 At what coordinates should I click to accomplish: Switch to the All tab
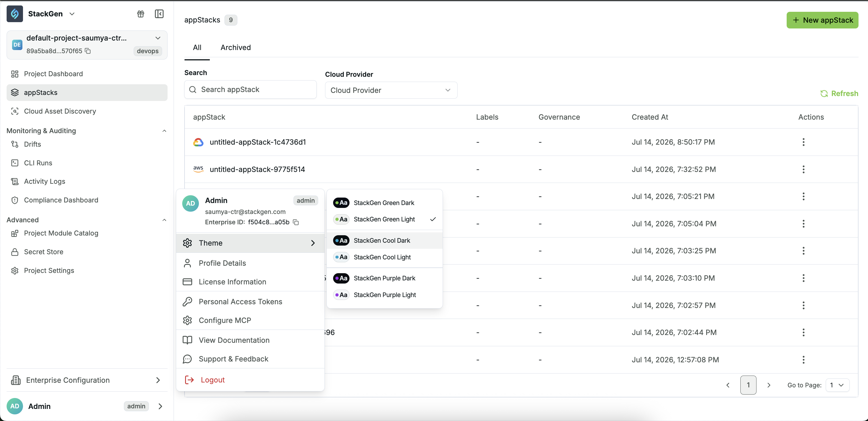(197, 47)
